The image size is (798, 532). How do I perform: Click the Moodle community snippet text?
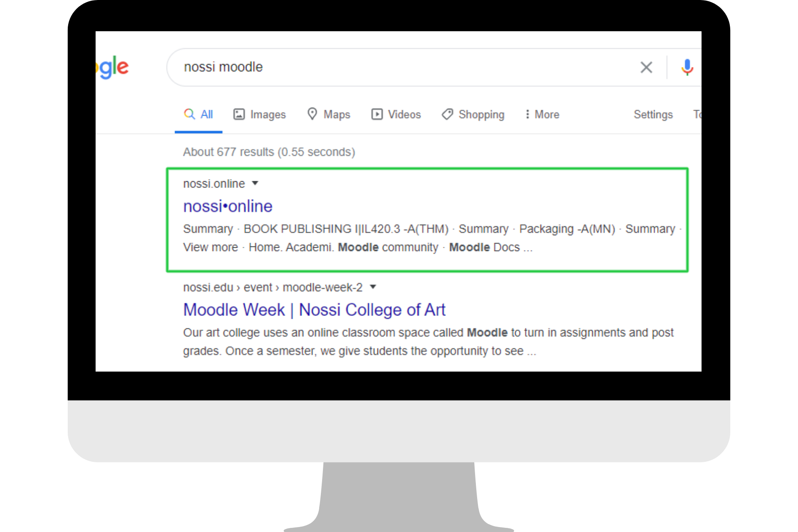tap(388, 247)
